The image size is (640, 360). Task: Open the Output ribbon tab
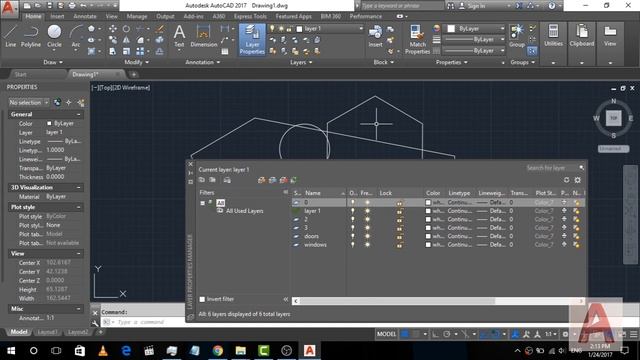(x=165, y=16)
